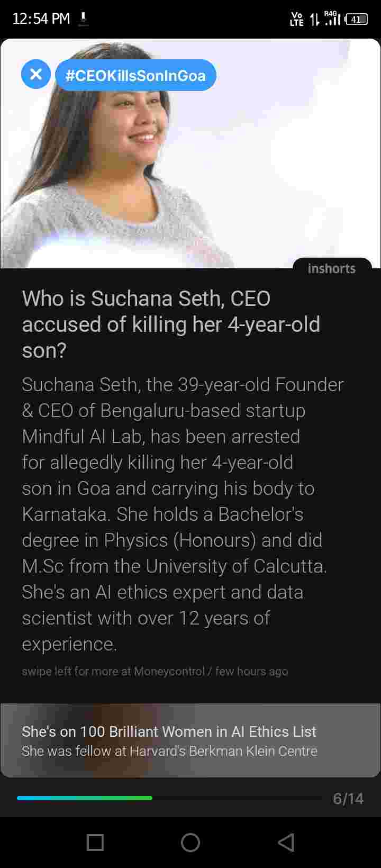Open the '100 Brilliant Women in AI Ethics' banner
This screenshot has width=381, height=868.
tap(169, 731)
